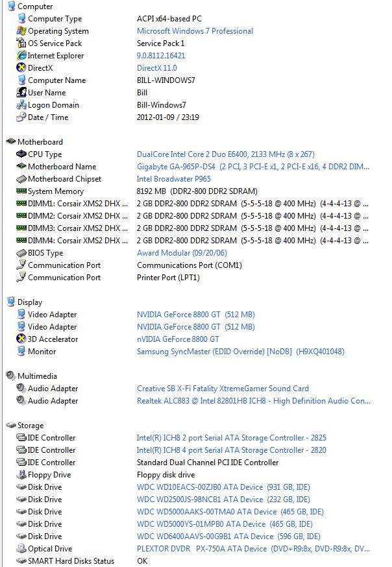Open the nVIDIA GeForce 8800 GT 3D accelerator link
This screenshot has height=567, width=392.
[178, 339]
